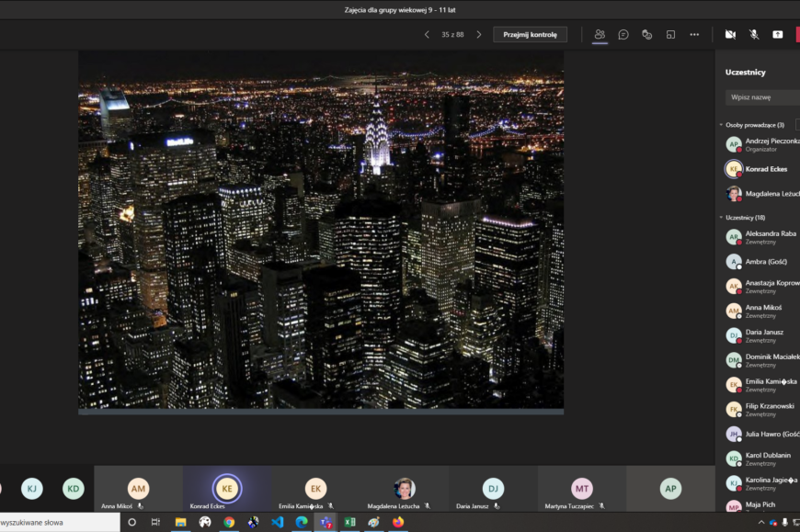Viewport: 800px width, 532px height.
Task: Click Konrad Eckes's KE avatar in list
Action: click(734, 169)
